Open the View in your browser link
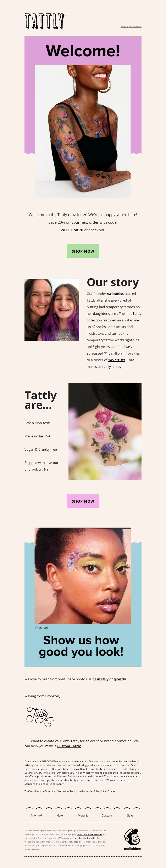Screen dimensions: 166x868 coord(131,26)
